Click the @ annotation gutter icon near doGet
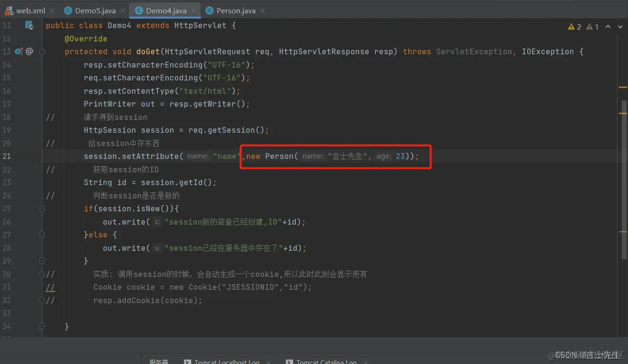This screenshot has height=364, width=628. (x=30, y=51)
